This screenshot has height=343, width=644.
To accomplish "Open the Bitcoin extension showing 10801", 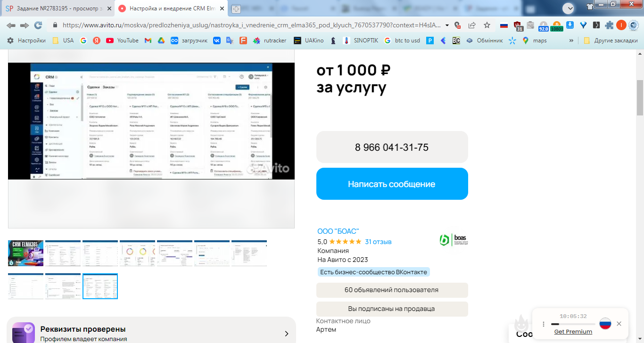I will pos(556,26).
